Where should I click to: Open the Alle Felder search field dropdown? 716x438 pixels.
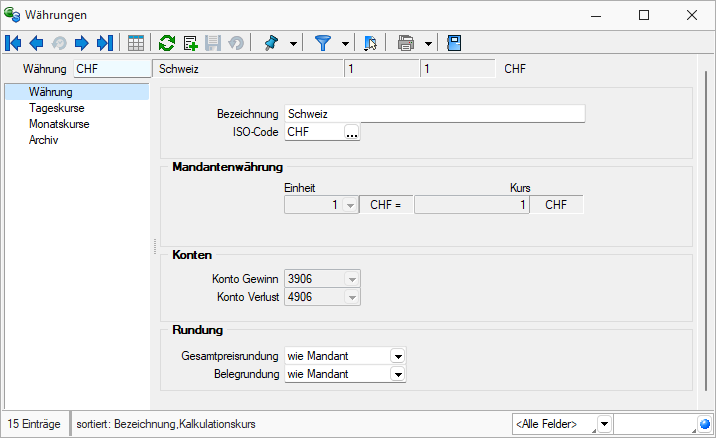pos(604,424)
